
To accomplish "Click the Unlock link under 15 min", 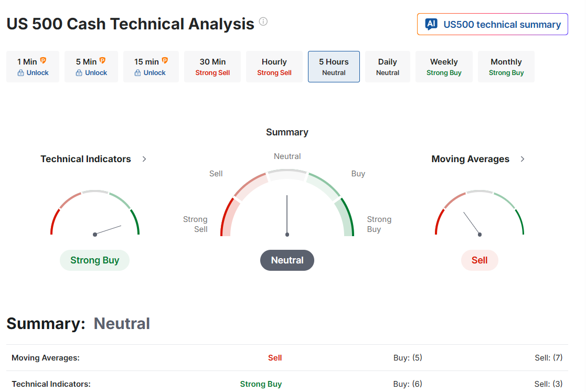I will tap(154, 73).
